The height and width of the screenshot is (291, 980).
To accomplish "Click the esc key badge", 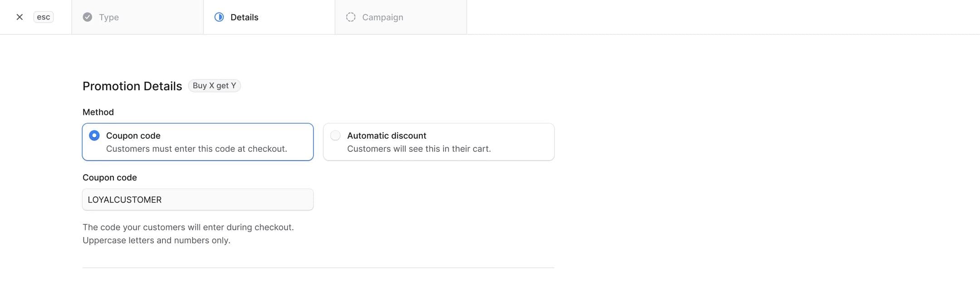I will click(x=44, y=17).
